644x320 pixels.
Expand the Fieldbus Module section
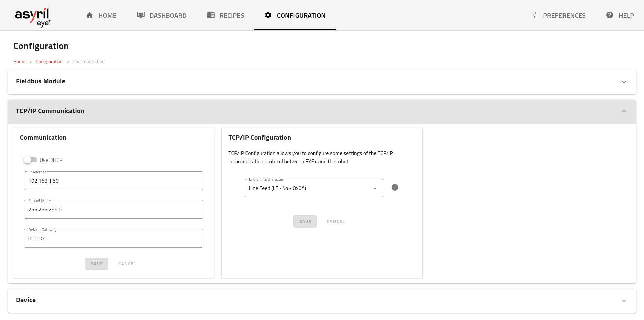pos(624,82)
